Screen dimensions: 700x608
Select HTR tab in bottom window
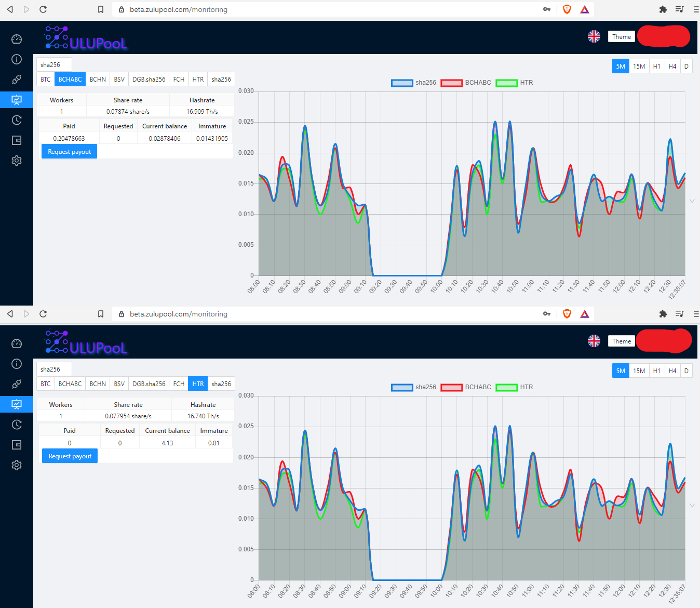tap(198, 384)
